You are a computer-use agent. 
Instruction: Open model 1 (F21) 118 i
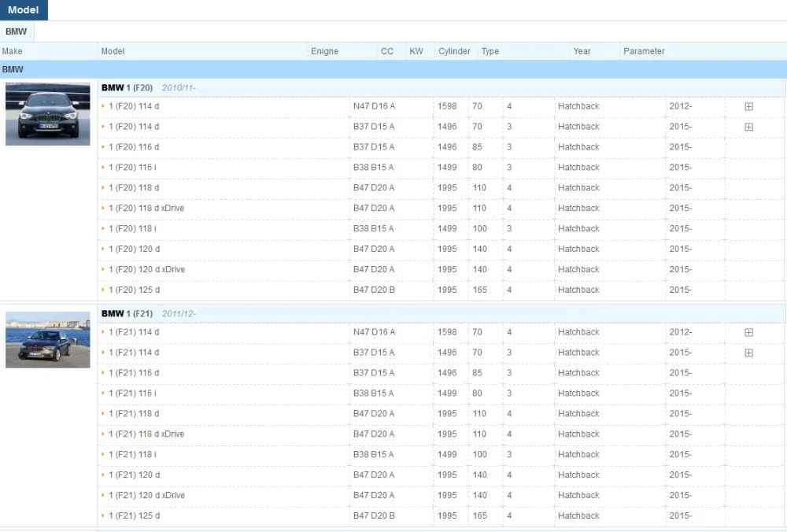coord(132,455)
